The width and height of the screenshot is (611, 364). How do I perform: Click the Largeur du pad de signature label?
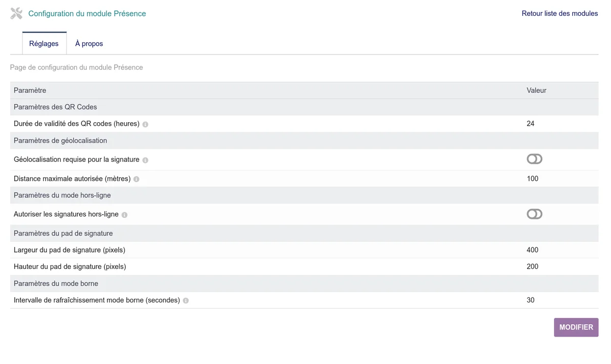(69, 250)
